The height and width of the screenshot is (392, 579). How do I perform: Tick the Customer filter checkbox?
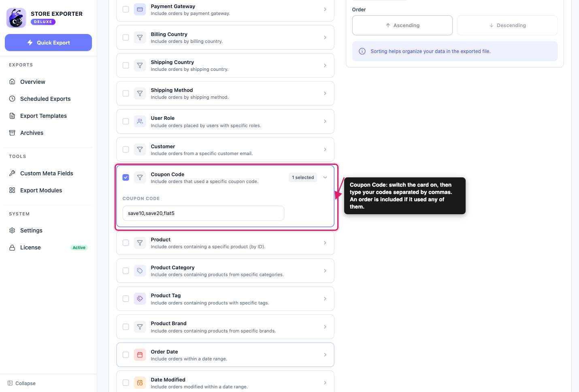(126, 149)
